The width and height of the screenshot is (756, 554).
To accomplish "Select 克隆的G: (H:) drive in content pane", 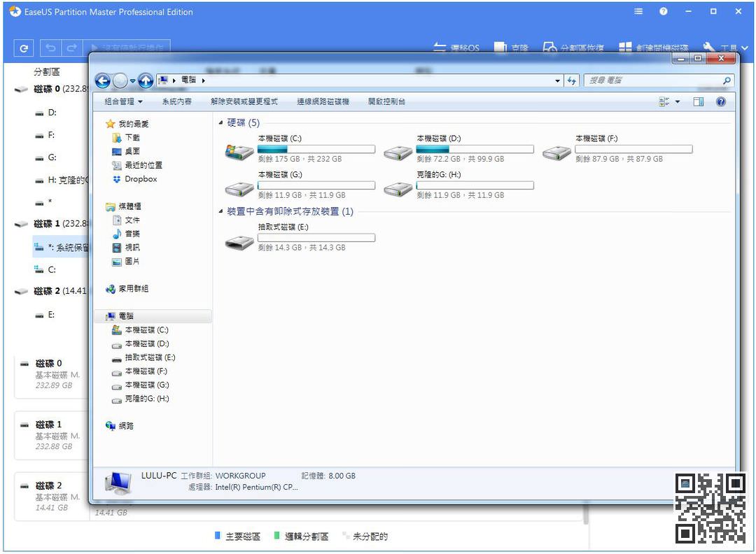I will (x=459, y=185).
